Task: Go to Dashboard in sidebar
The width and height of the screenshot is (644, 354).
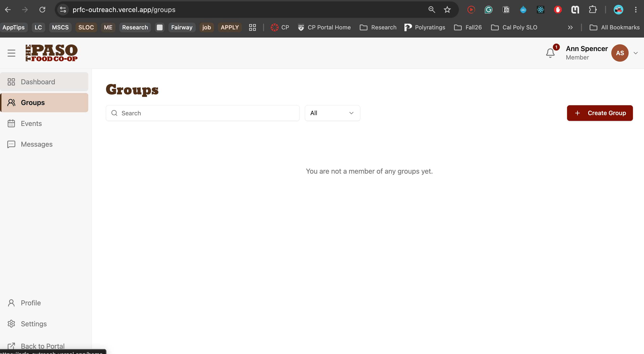Action: pyautogui.click(x=44, y=82)
